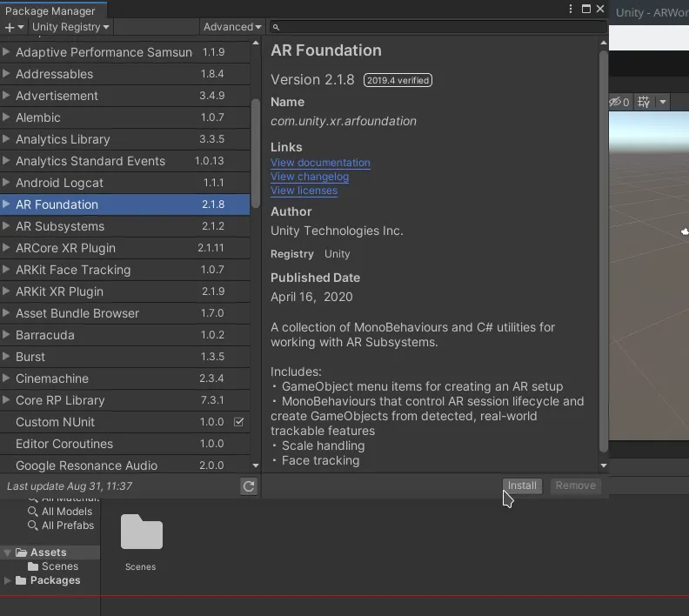This screenshot has width=689, height=616.
Task: Open View licenses link
Action: [304, 191]
